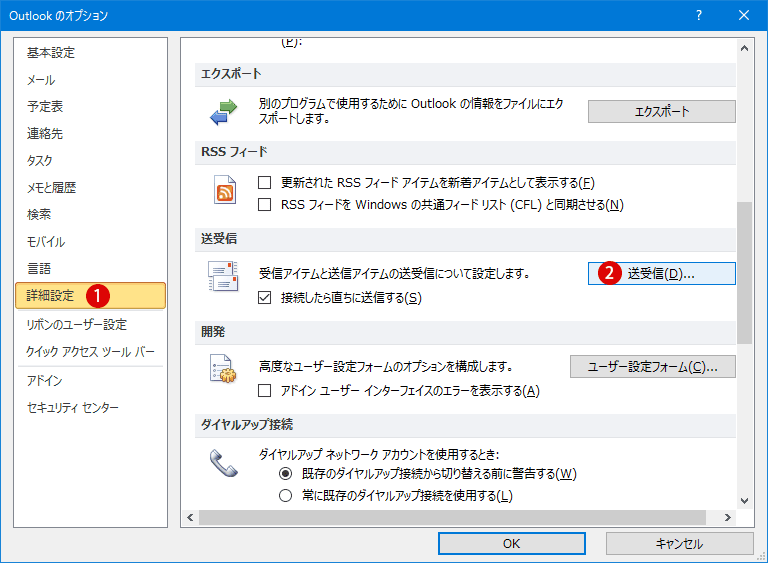Click the RSS フィード section heading

point(234,152)
